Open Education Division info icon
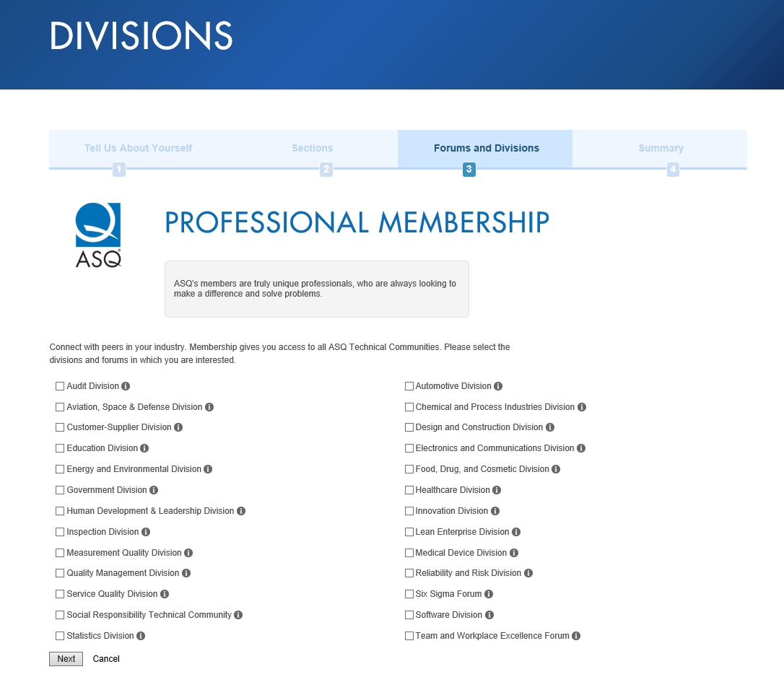 pyautogui.click(x=144, y=448)
